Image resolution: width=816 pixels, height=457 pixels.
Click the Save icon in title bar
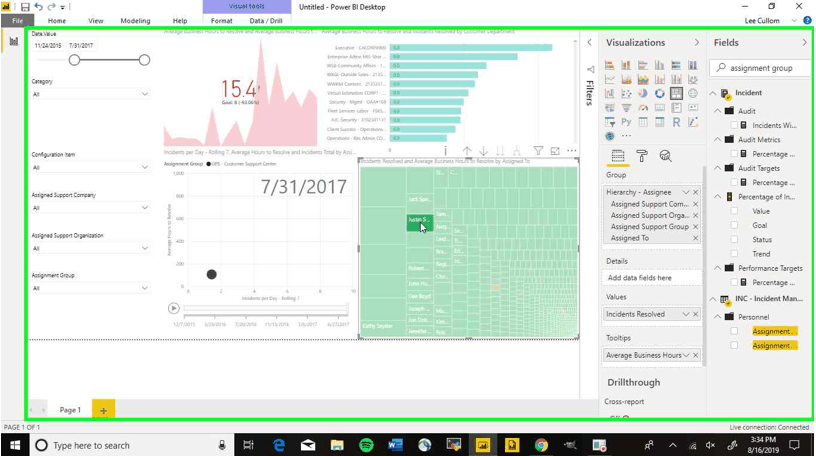[x=25, y=7]
